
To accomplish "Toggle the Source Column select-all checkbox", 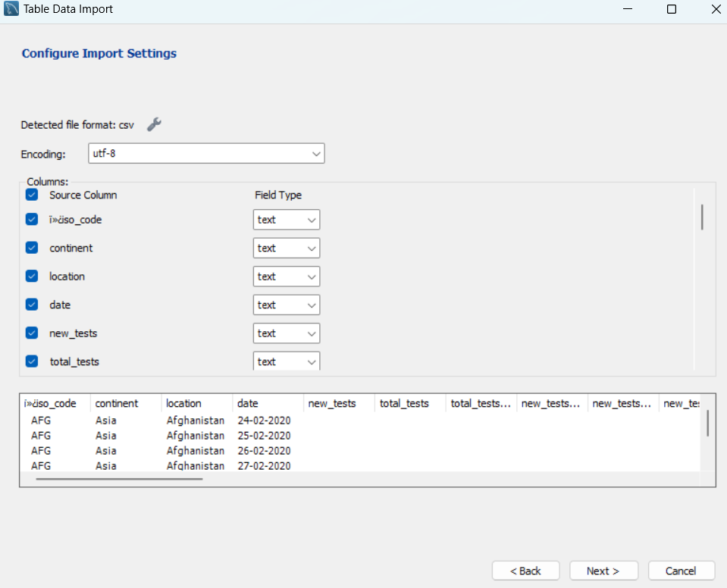I will (x=31, y=195).
